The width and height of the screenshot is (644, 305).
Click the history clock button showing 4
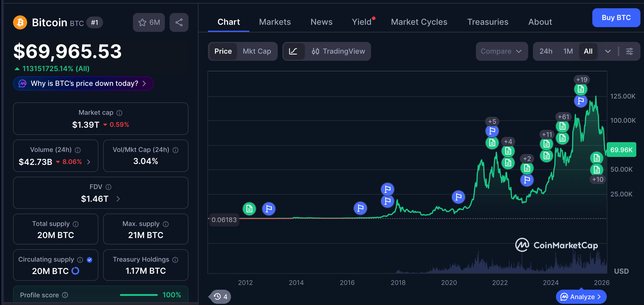221,296
